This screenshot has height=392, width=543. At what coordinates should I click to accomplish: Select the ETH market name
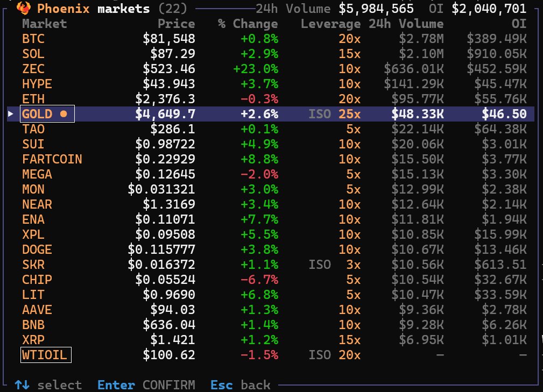pos(33,99)
